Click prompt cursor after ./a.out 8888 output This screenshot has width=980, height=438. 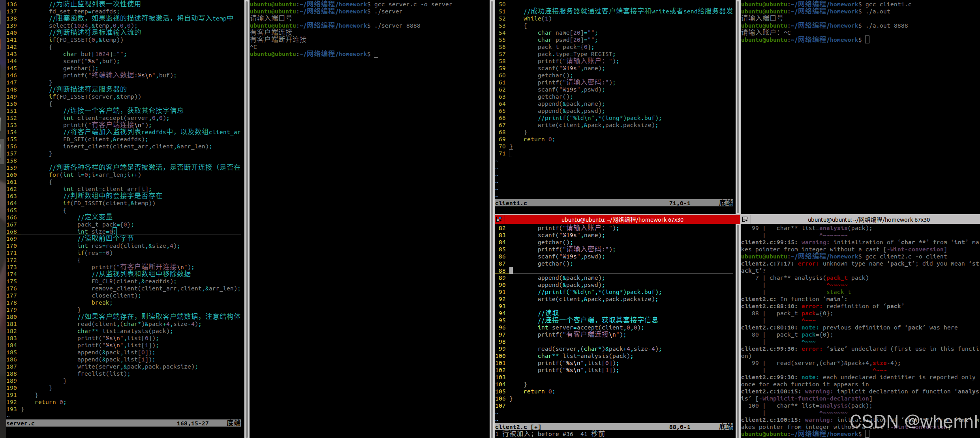pos(867,40)
